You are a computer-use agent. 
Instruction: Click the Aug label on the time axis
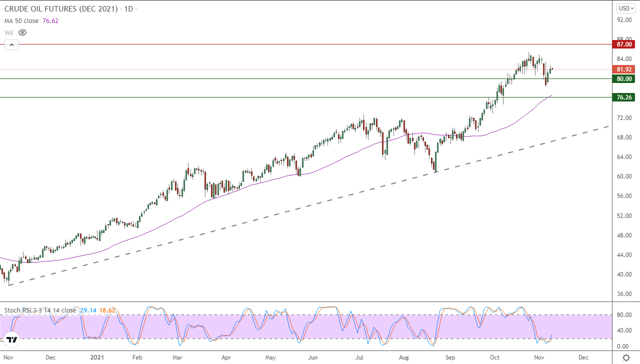[404, 358]
